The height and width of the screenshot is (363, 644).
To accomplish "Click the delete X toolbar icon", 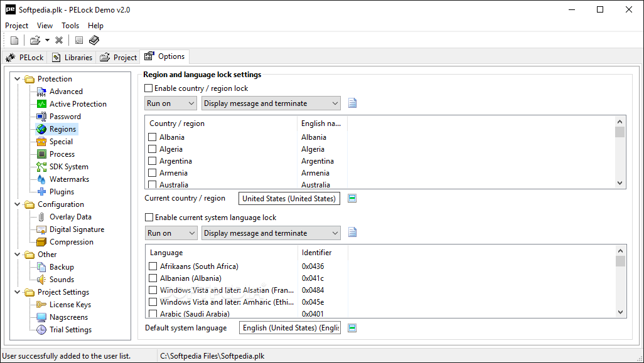I will pos(59,40).
